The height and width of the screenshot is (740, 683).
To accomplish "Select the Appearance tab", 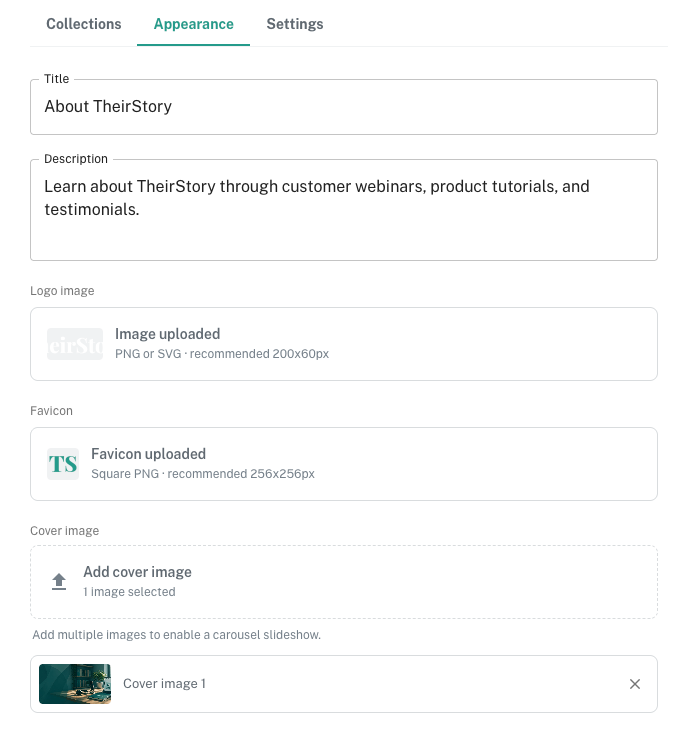I will coord(194,24).
